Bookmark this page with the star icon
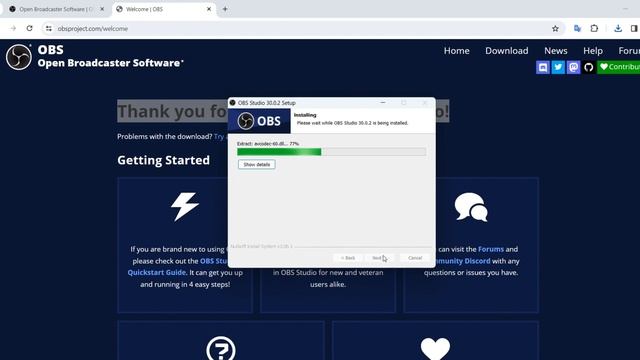 555,29
